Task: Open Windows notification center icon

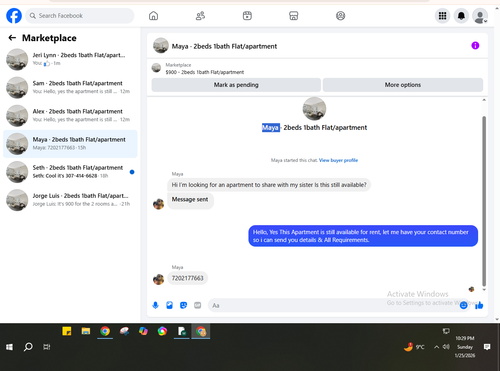Action: pyautogui.click(x=487, y=347)
